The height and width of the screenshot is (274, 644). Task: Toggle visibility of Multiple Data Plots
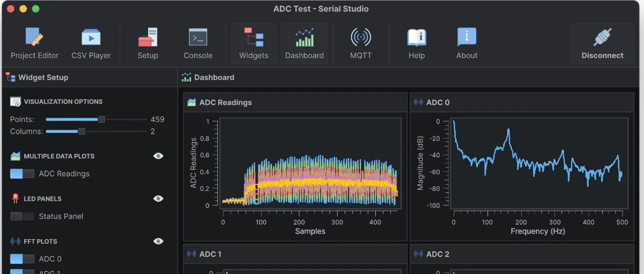click(158, 156)
